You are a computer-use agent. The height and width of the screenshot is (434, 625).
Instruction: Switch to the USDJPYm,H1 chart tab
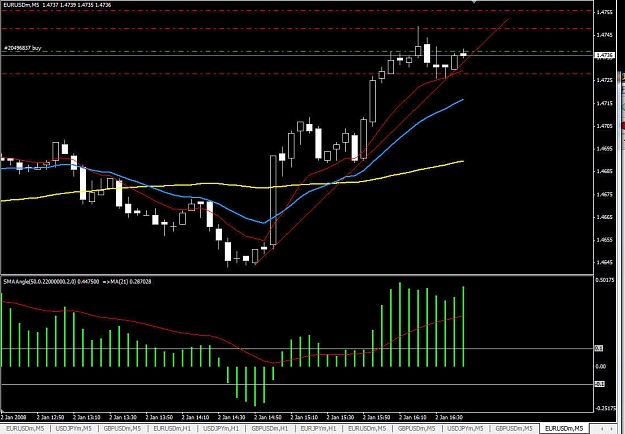point(221,428)
